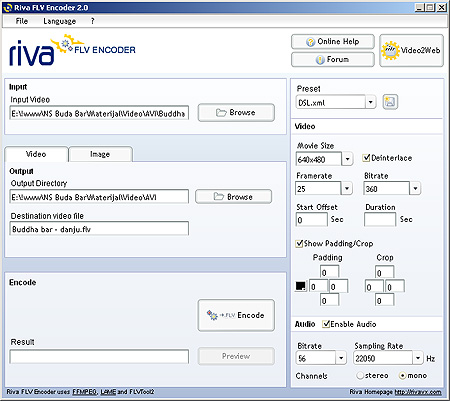Click the left Crop value field
Screen dimensions: 450x401
coord(374,286)
